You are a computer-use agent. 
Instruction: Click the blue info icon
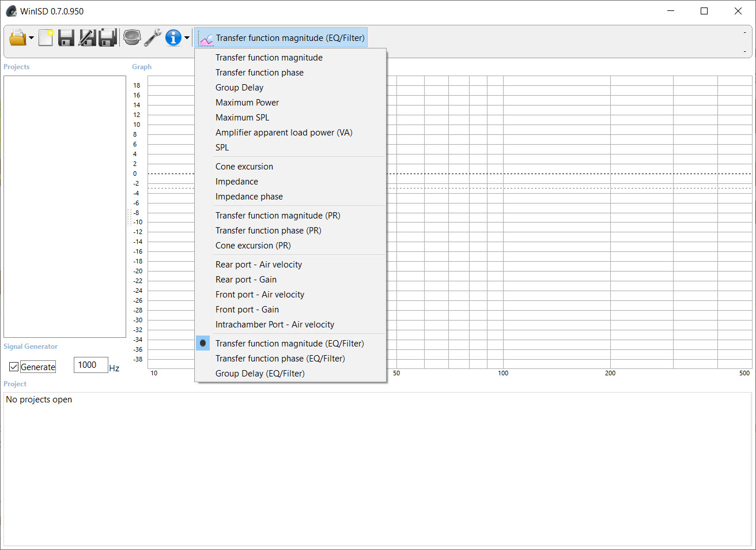tap(173, 38)
